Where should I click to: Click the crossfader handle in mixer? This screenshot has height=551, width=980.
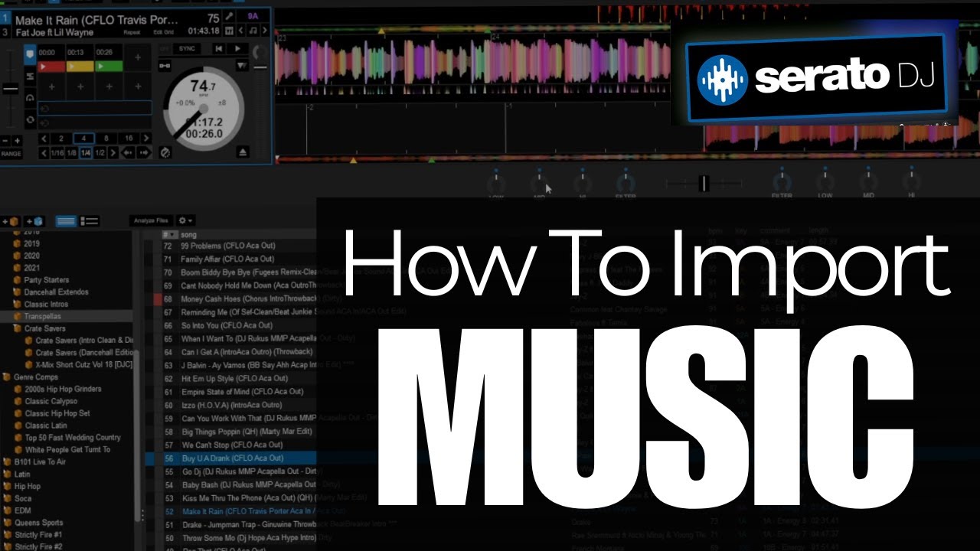pyautogui.click(x=704, y=184)
